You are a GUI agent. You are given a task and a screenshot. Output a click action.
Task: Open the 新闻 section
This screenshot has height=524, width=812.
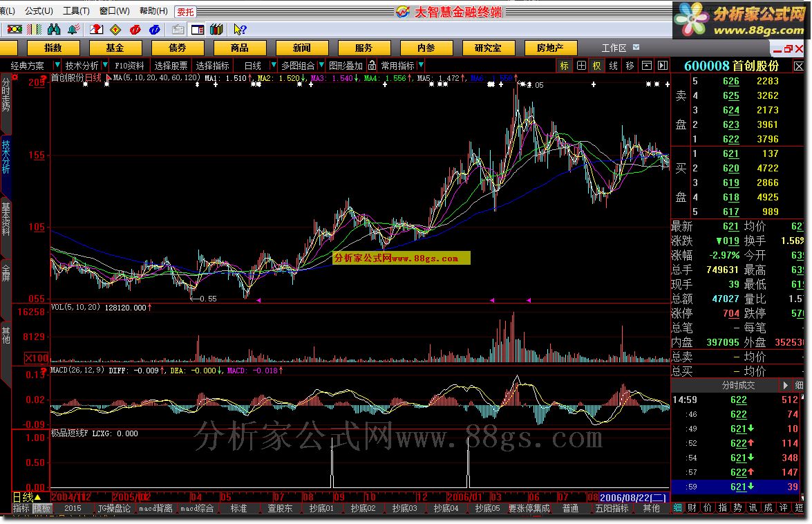pyautogui.click(x=302, y=48)
